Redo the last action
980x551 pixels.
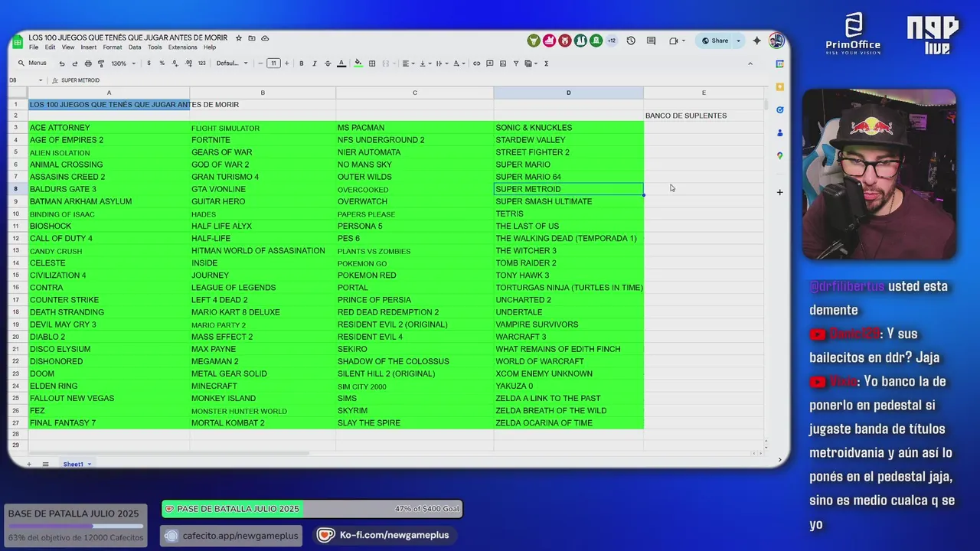[74, 64]
